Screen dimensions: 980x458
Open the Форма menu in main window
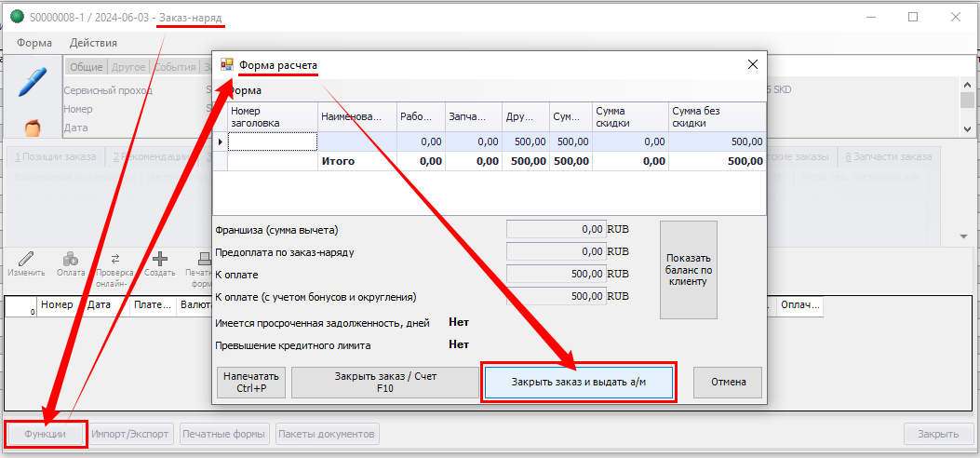(x=34, y=43)
